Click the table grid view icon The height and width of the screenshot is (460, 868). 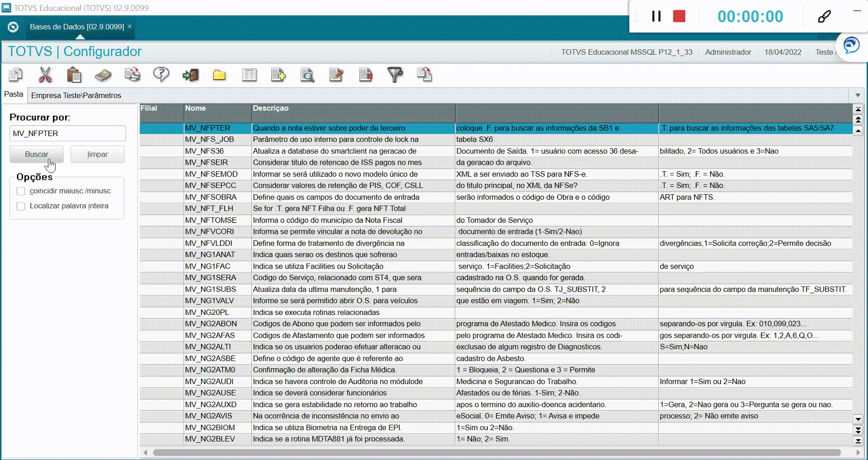[249, 75]
